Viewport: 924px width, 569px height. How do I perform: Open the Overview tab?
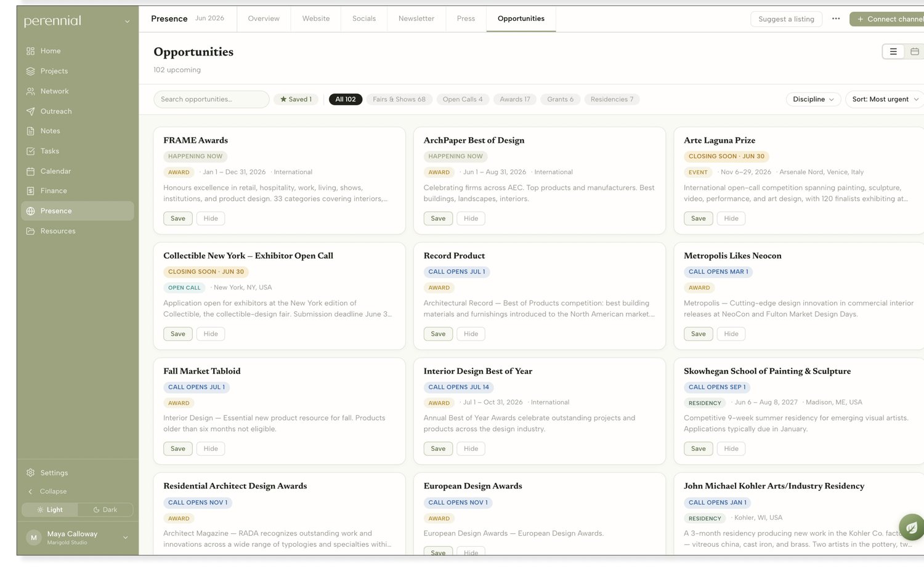[264, 18]
